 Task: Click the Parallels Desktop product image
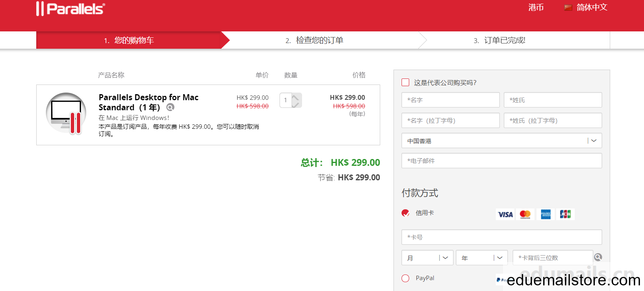pos(66,114)
